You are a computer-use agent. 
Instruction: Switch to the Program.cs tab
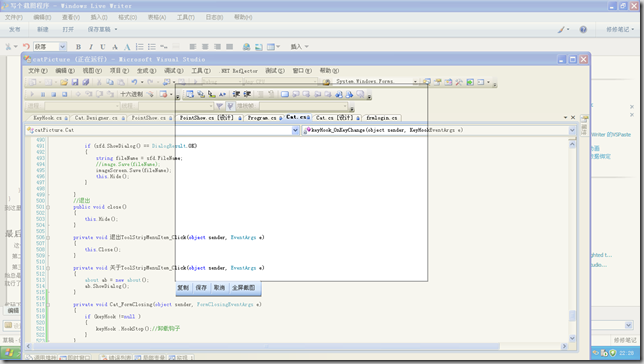[264, 118]
